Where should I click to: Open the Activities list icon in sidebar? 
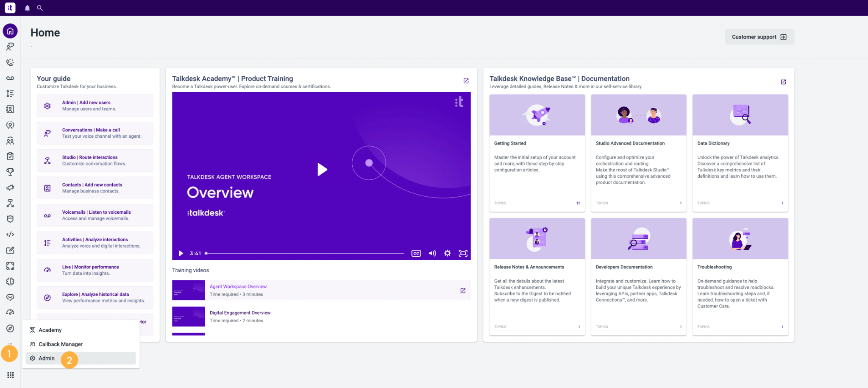coord(10,94)
